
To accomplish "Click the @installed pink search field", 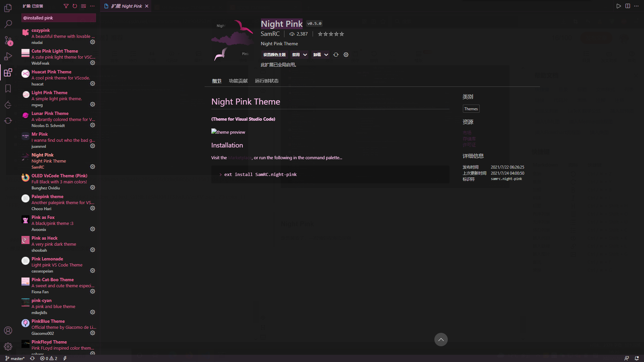I will [58, 18].
